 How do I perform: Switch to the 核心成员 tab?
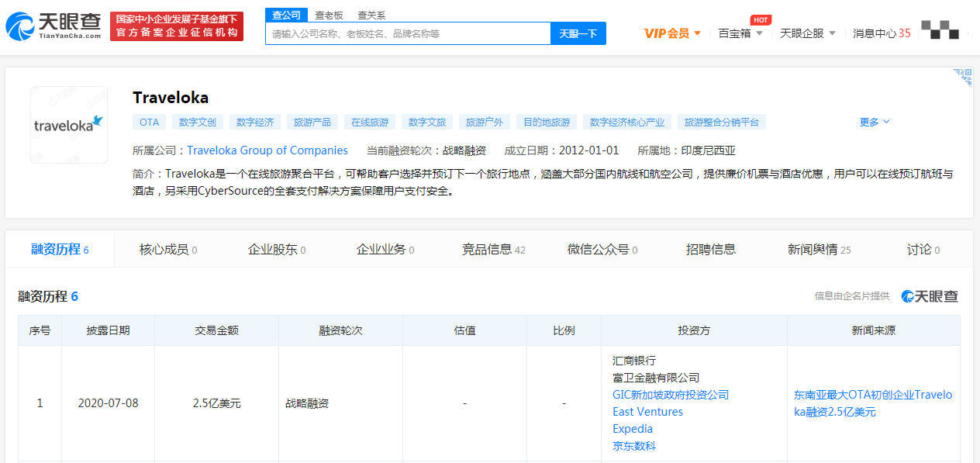coord(168,249)
